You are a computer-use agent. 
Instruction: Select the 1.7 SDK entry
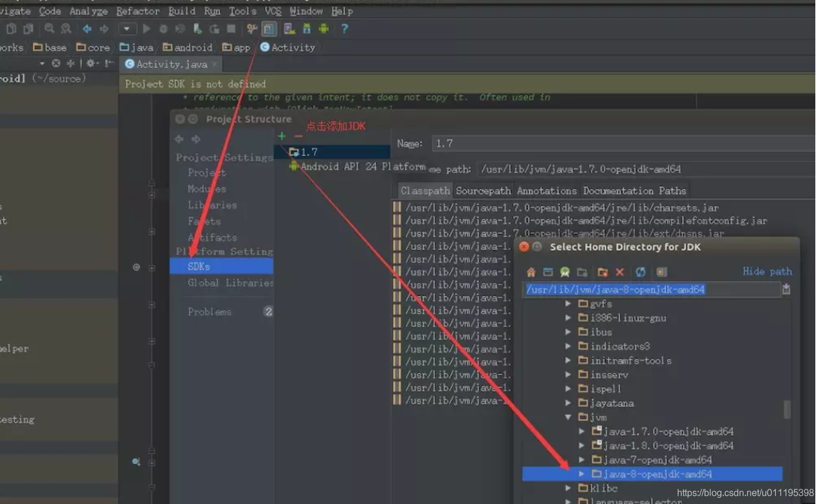[332, 152]
